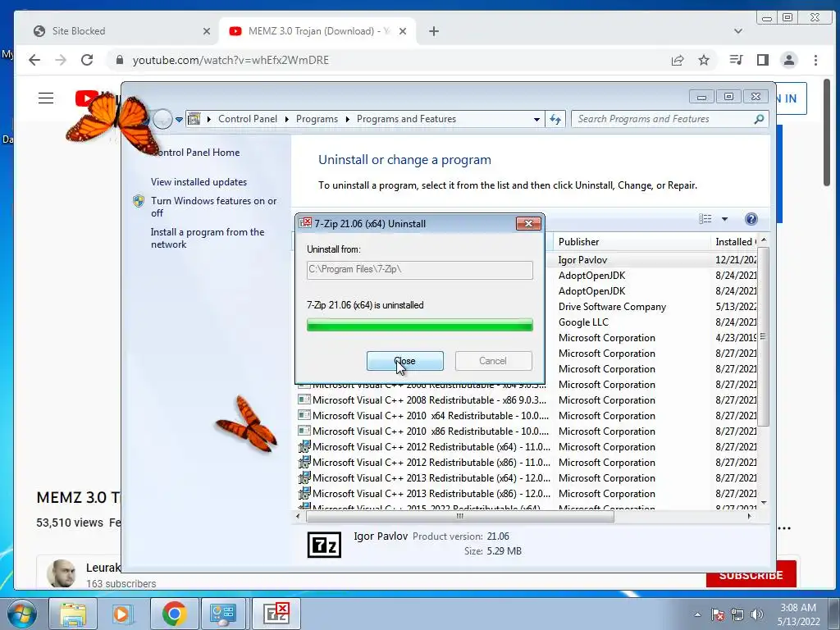Click the volume speaker icon in system tray

(757, 614)
